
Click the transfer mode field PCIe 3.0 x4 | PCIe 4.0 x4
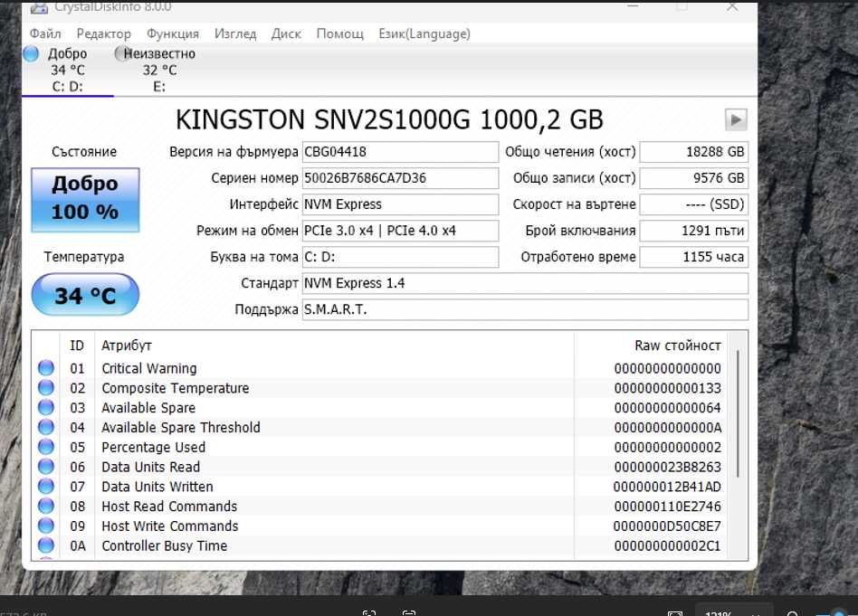click(400, 231)
